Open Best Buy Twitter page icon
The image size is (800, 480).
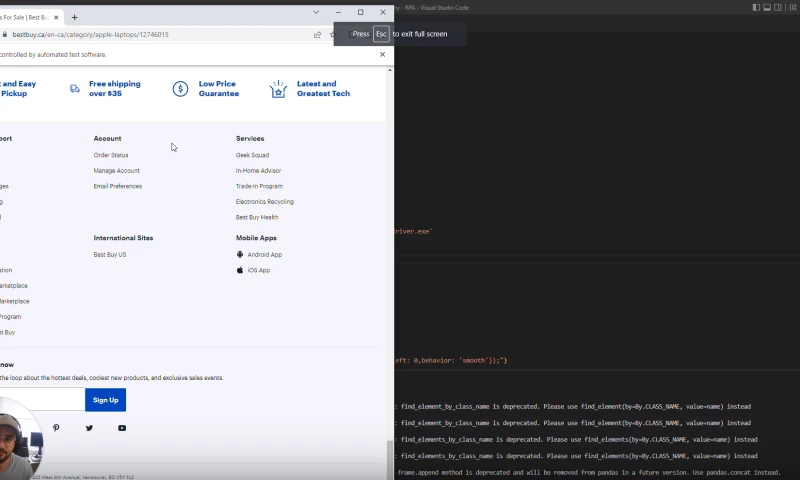click(x=89, y=428)
